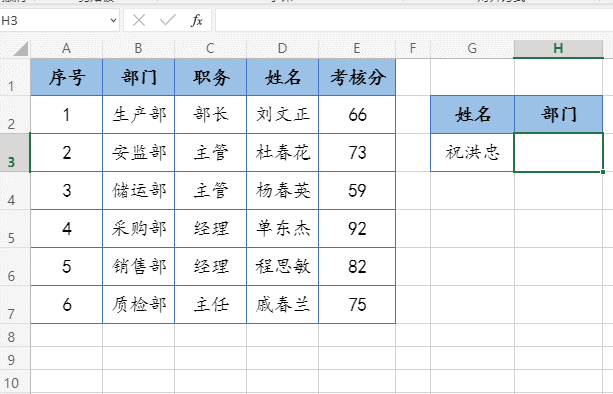Select row 2 header

coord(15,115)
